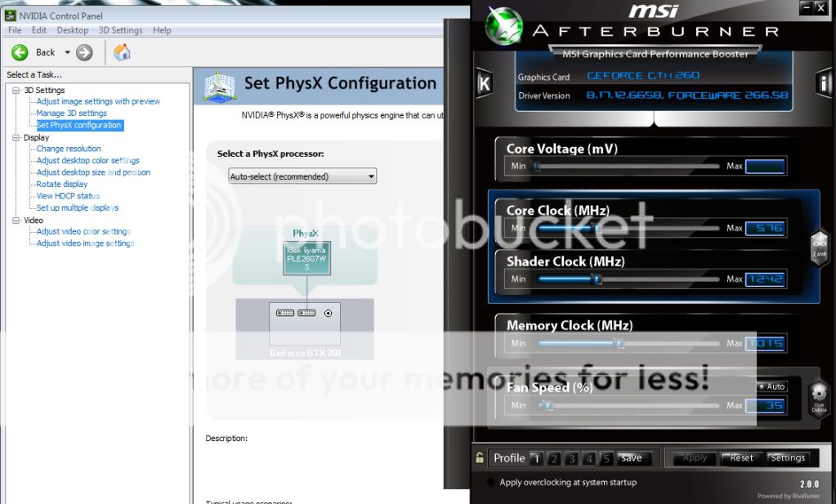This screenshot has width=836, height=504.
Task: Open View HDCP status page
Action: [x=68, y=196]
